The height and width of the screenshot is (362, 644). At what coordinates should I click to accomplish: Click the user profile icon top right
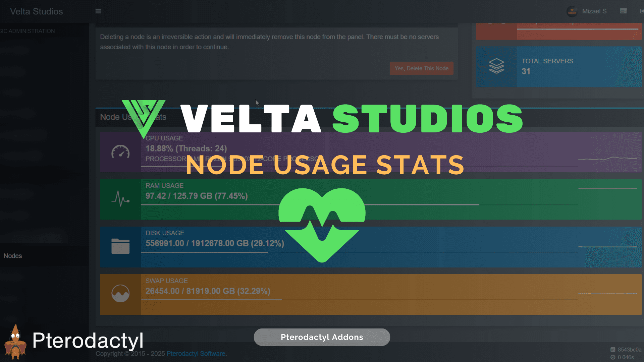point(572,11)
